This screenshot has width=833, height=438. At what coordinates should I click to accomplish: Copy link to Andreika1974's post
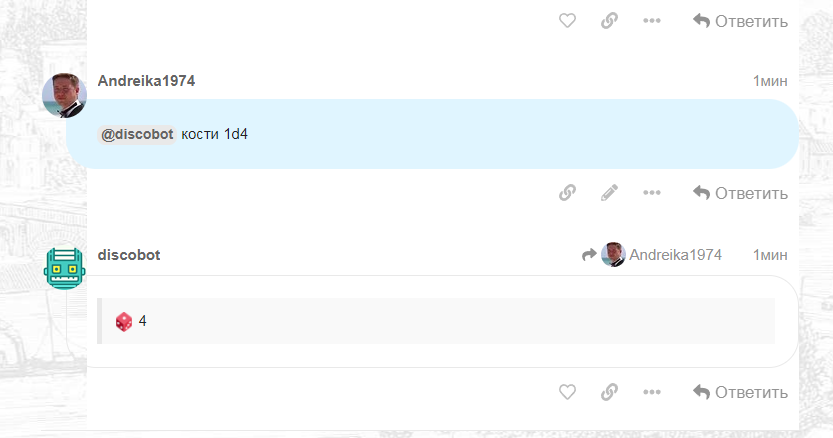[567, 192]
